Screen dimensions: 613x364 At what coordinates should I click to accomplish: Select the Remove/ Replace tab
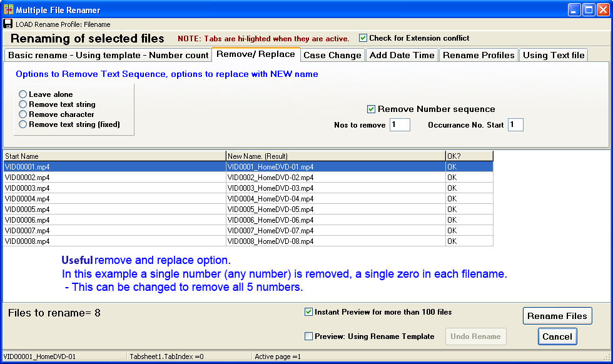tap(256, 54)
